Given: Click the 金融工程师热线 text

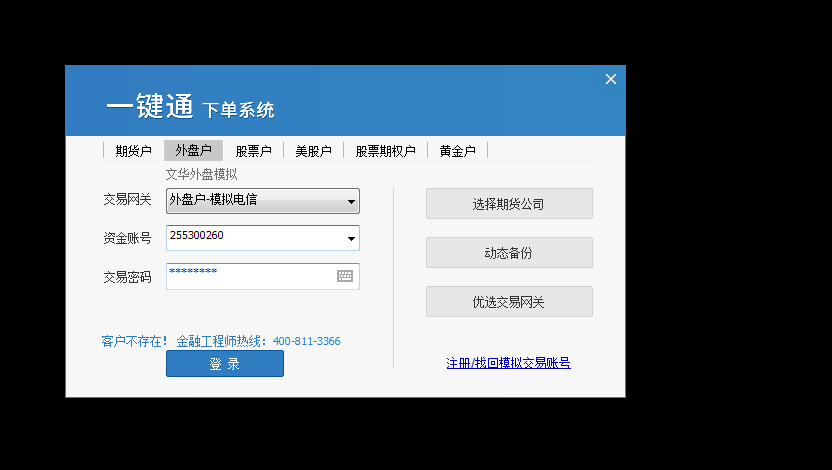Looking at the screenshot, I should point(219,341).
